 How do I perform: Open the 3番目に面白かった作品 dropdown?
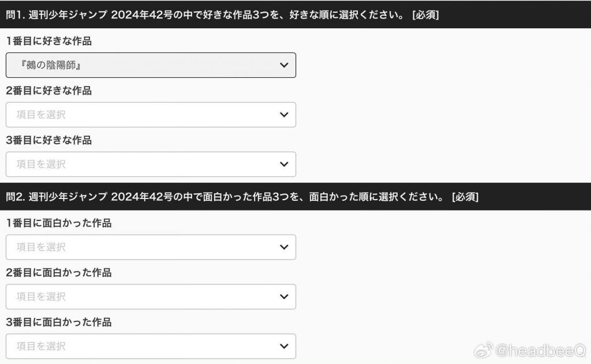[x=151, y=346]
